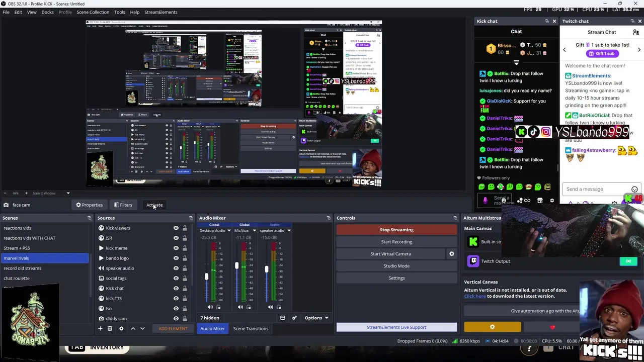Add a new source with the plus icon
This screenshot has height=362, width=644.
click(100, 328)
